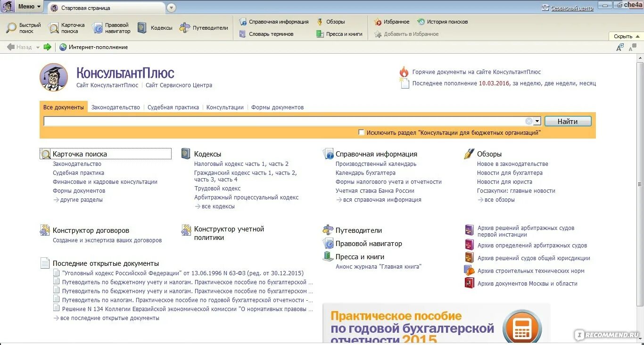The image size is (644, 345).
Task: Toggle Исключить раздел Консультации для бюджетных организаций
Action: 362,132
